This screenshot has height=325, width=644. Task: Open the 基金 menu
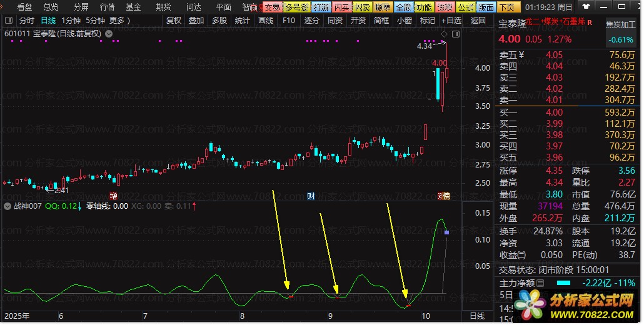(x=133, y=7)
